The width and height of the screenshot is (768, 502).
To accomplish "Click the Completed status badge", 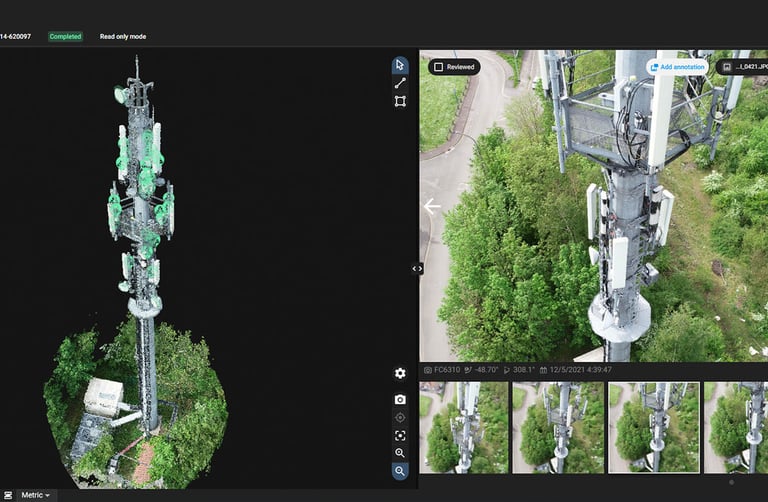I will tap(65, 37).
